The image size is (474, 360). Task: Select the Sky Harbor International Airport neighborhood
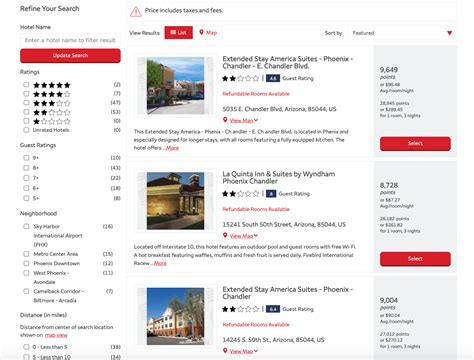(x=26, y=226)
